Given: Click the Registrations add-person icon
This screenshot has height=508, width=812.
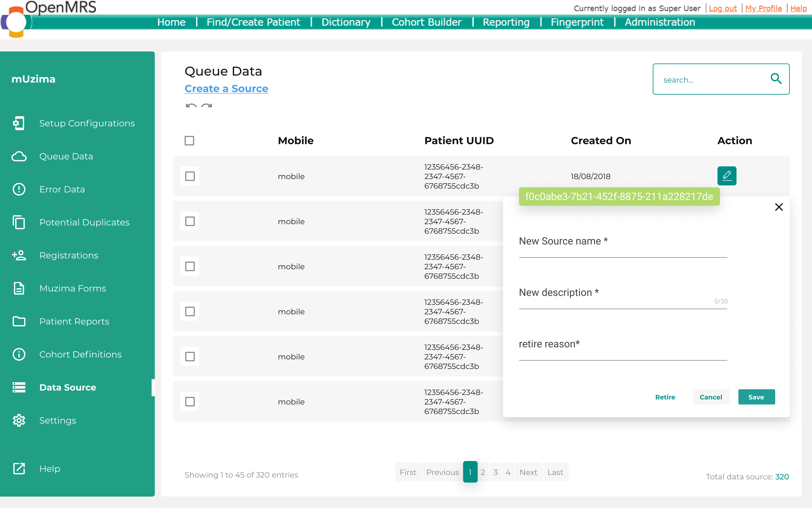Looking at the screenshot, I should 19,255.
